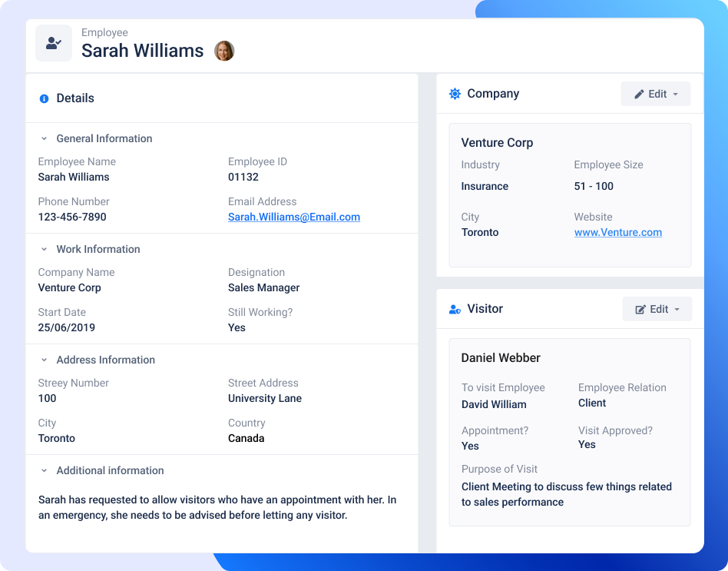Screen dimensions: 728x571
Task: Click the Visit Approved? value Yes
Action: (587, 445)
